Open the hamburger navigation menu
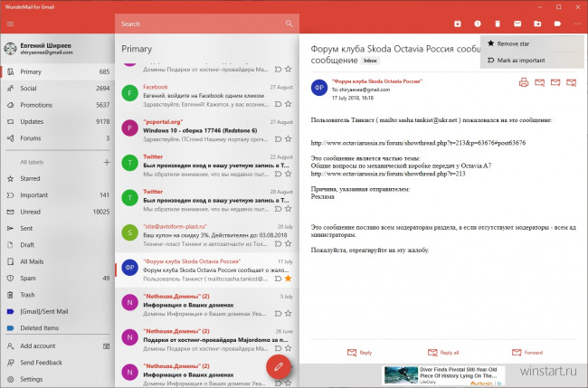Viewport: 588px width, 388px height. point(11,24)
